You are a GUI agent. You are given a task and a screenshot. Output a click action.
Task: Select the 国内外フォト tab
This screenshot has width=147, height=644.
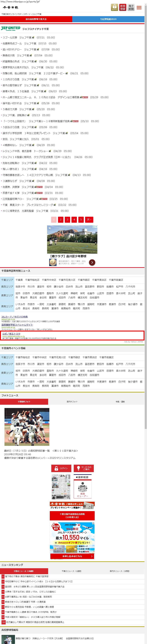pyautogui.click(x=72, y=401)
